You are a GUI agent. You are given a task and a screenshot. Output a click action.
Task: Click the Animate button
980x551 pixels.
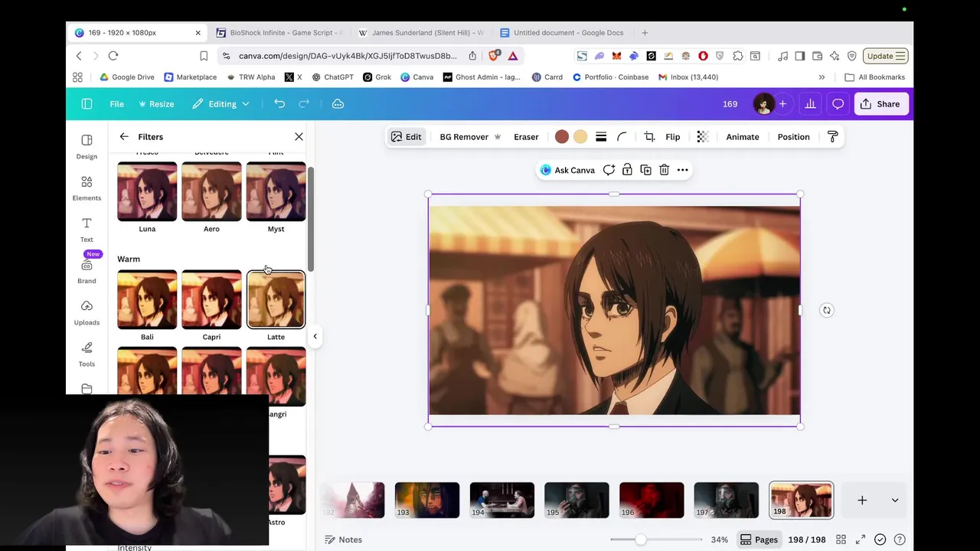[x=743, y=136]
